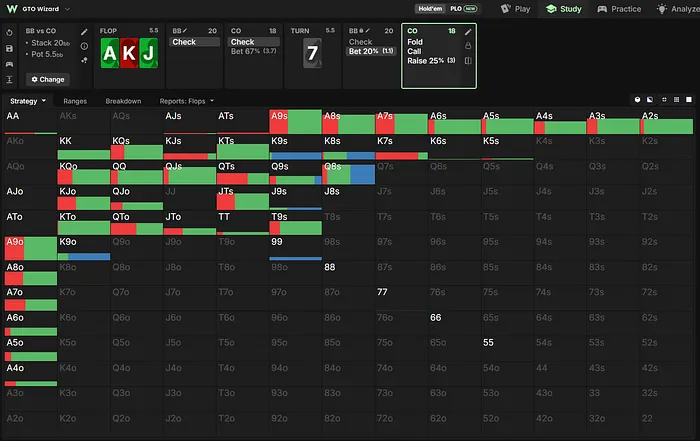Select the A9o hand cell
This screenshot has height=441, width=700.
(31, 248)
